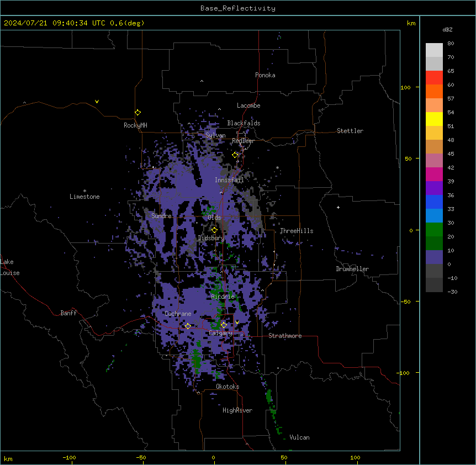Image resolution: width=476 pixels, height=465 pixels.
Task: Click the magenta 42 dBZ legend swatch
Action: click(434, 174)
